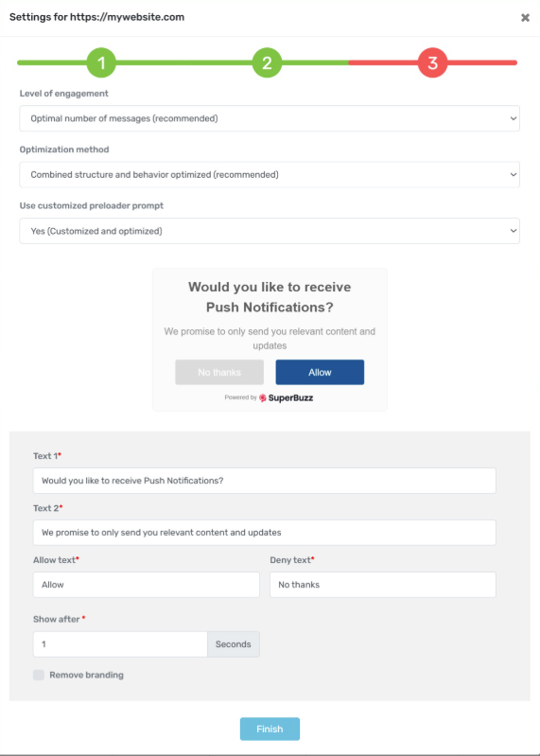Focus the Text 1 input field

point(265,481)
